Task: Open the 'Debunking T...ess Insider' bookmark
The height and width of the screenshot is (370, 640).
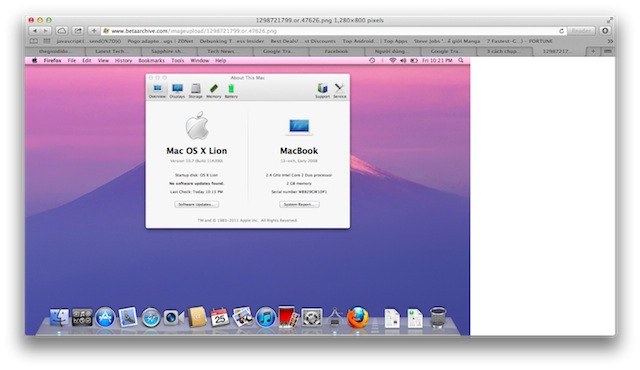Action: (x=232, y=41)
